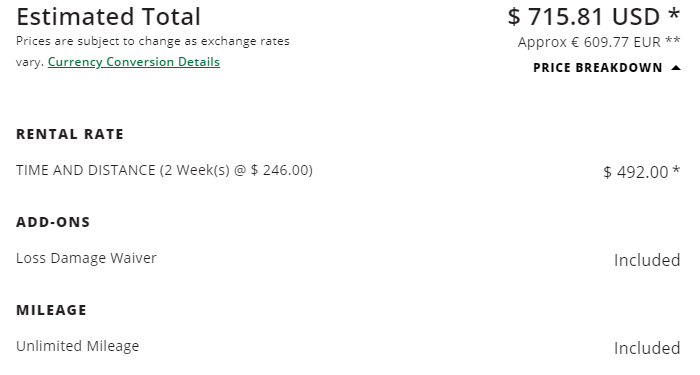Click the PRICE BREAKDOWN label text
This screenshot has width=700, height=375.
[598, 68]
